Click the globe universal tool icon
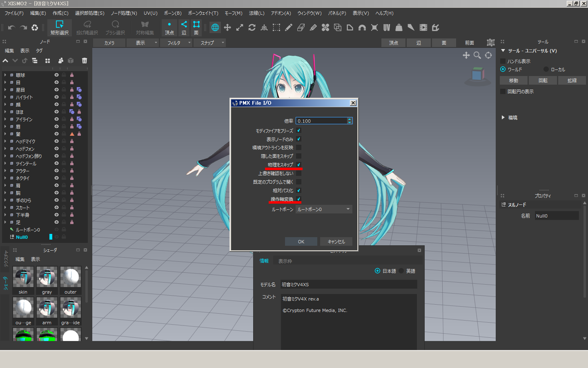Image resolution: width=588 pixels, height=368 pixels. pyautogui.click(x=215, y=27)
